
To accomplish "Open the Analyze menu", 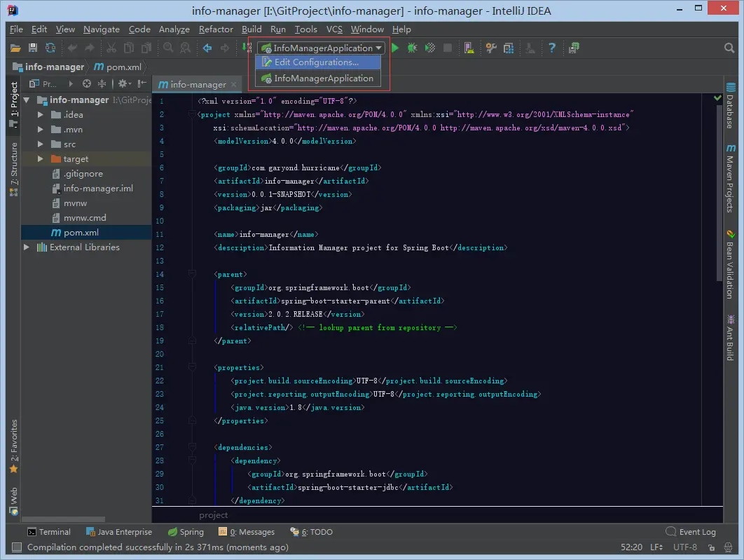I will coord(174,29).
